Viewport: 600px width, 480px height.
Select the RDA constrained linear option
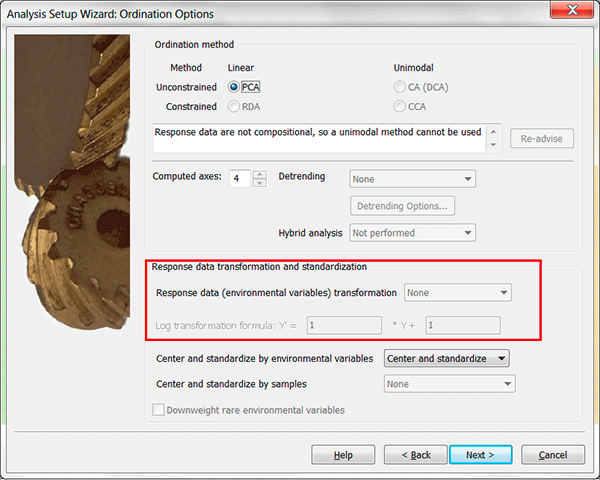pos(234,106)
